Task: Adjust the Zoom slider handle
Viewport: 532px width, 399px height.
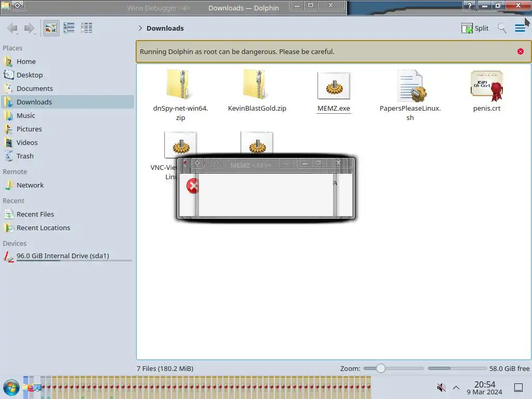Action: click(381, 368)
